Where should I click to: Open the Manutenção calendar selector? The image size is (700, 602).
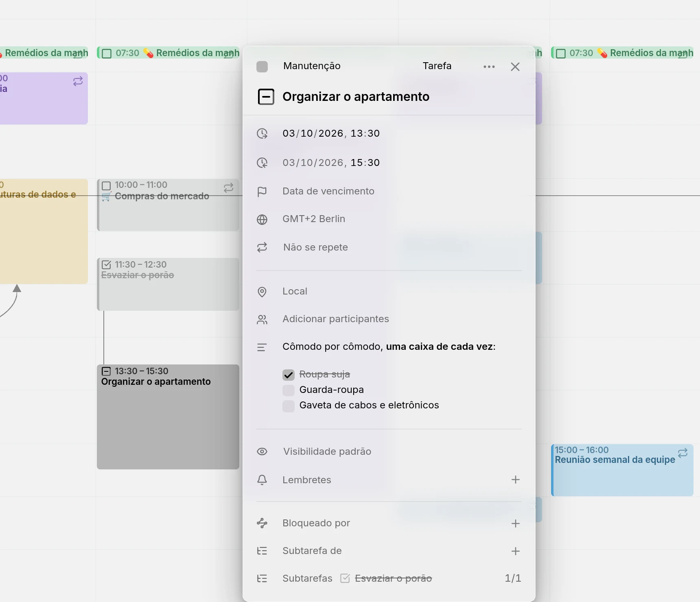(312, 66)
